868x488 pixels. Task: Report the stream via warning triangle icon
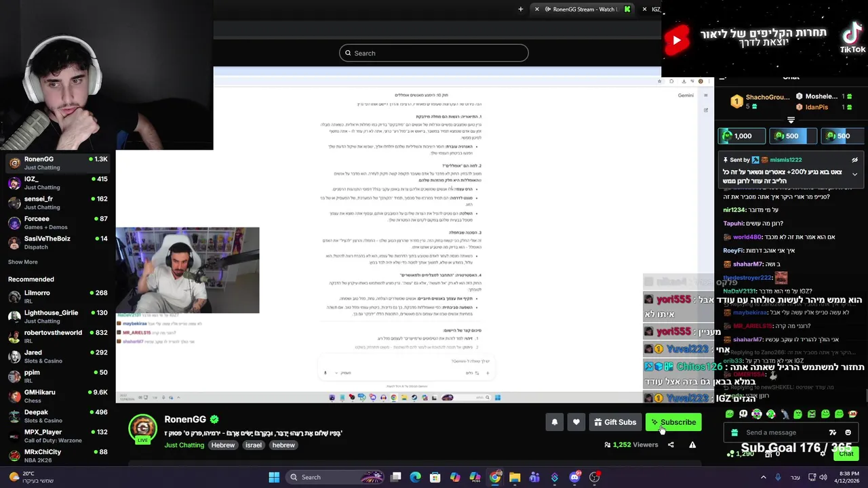coord(692,445)
